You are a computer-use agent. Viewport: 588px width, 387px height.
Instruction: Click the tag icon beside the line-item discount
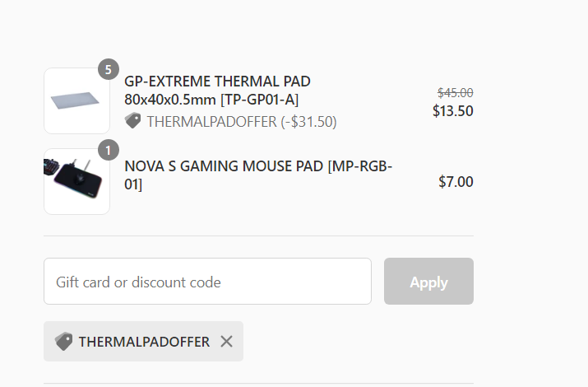point(132,121)
